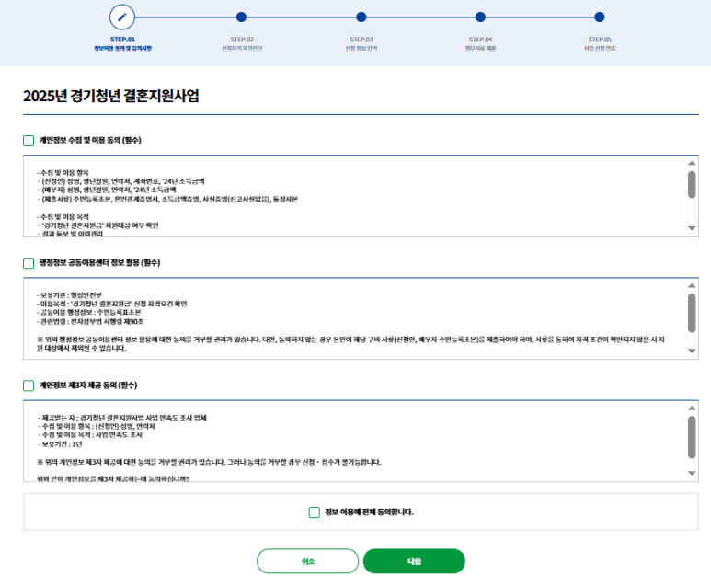
Task: Check 행정정보 공동이용센터 정보 활용 checkbox
Action: 29,263
